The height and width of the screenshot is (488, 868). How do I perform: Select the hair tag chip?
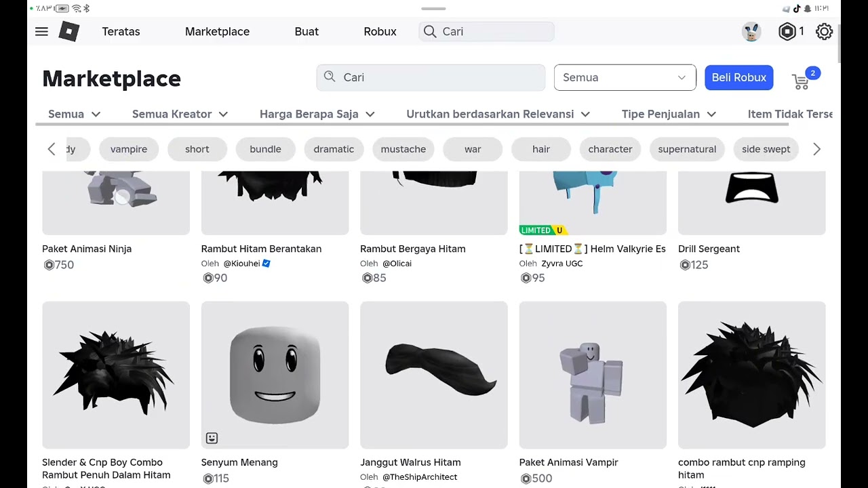[541, 149]
